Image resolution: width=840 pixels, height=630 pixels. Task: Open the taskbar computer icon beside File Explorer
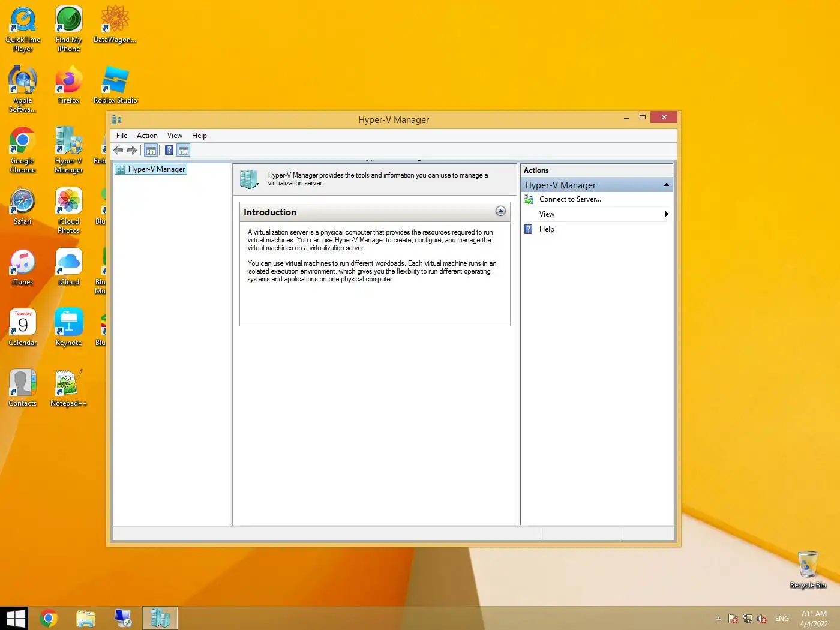123,618
